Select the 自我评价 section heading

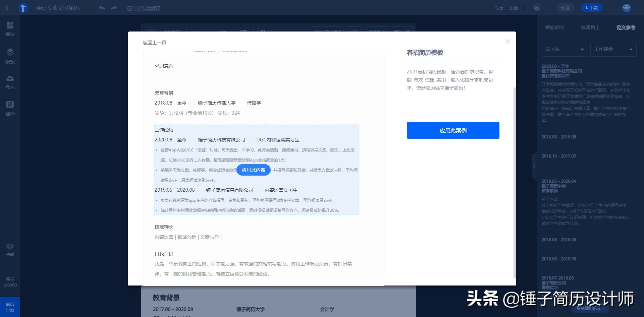click(x=164, y=254)
